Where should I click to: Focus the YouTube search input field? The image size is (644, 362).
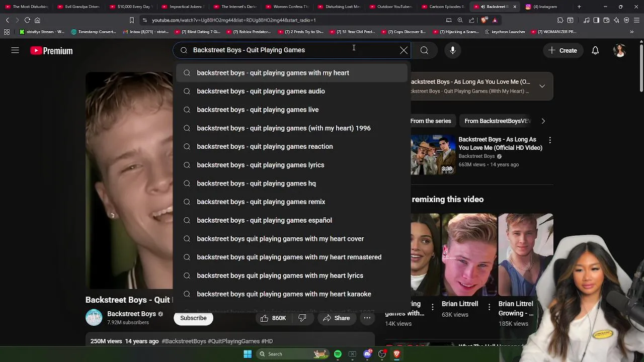coord(292,50)
